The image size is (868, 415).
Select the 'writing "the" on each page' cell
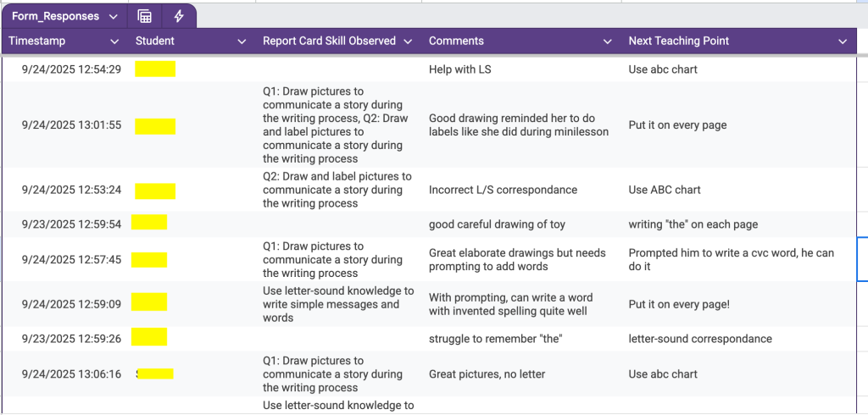click(x=693, y=224)
